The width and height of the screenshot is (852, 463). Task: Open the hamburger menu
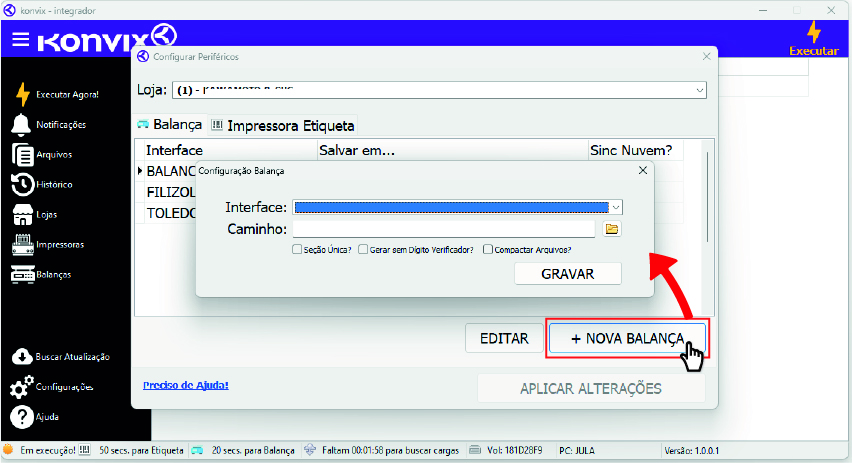click(x=21, y=39)
